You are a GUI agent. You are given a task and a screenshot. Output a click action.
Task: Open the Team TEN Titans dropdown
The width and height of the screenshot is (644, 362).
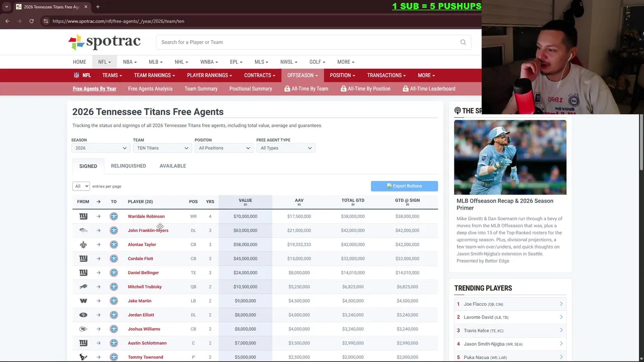(162, 148)
